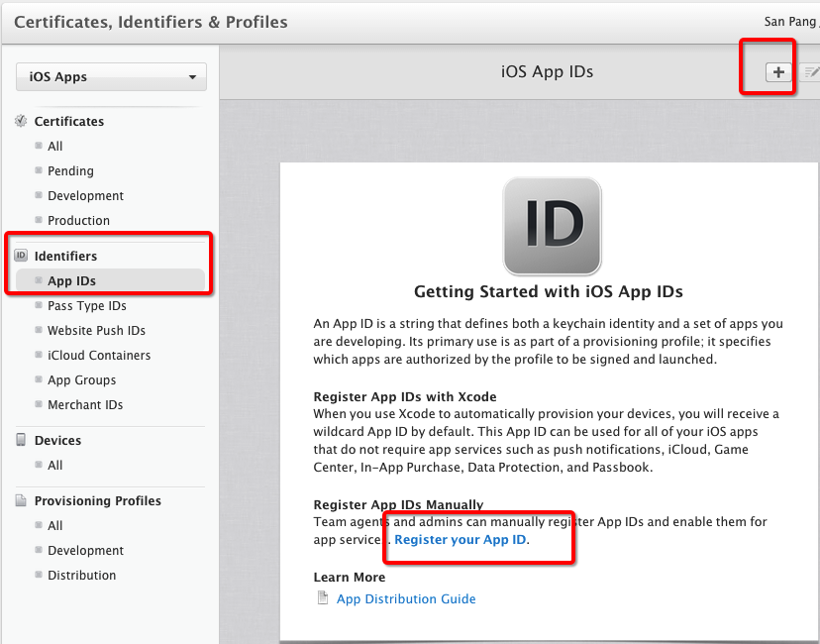The width and height of the screenshot is (820, 644).
Task: Click the plus button to add App ID
Action: pos(778,72)
